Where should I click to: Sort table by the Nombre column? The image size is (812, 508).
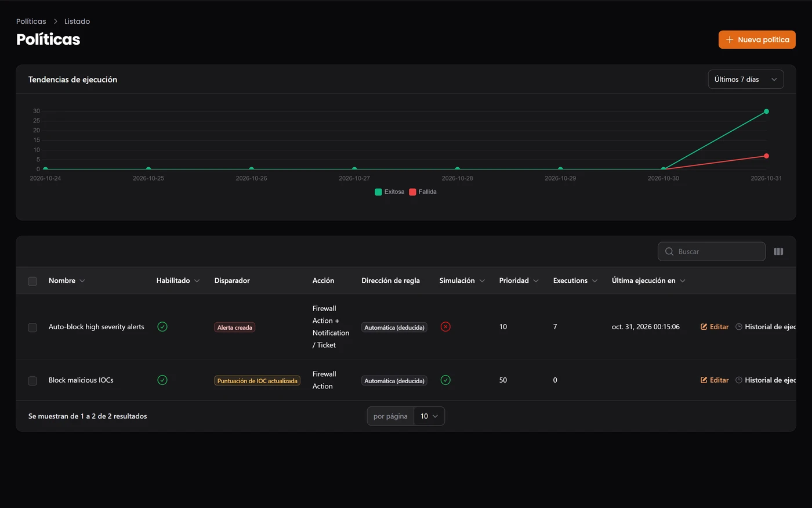[x=67, y=280]
